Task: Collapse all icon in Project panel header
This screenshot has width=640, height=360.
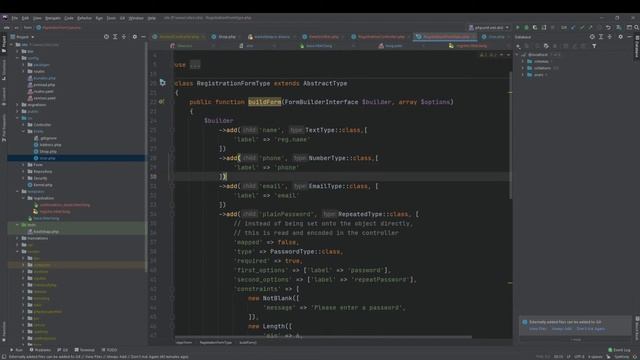Action: point(124,37)
